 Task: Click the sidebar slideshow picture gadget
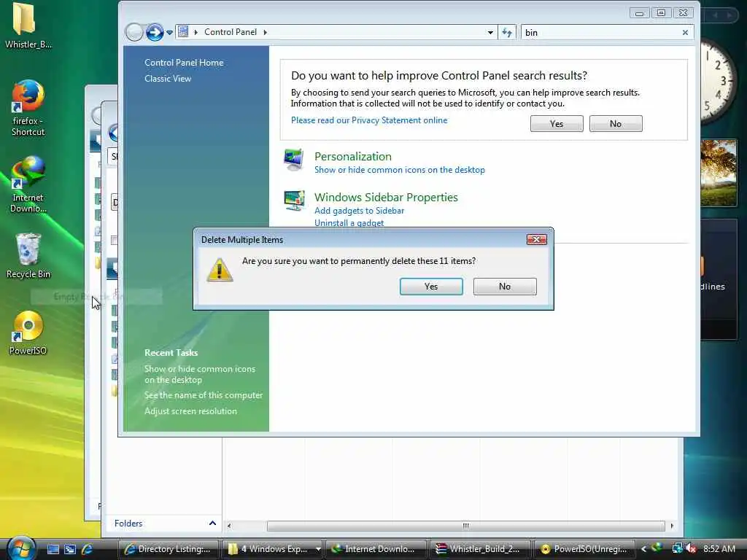[719, 173]
